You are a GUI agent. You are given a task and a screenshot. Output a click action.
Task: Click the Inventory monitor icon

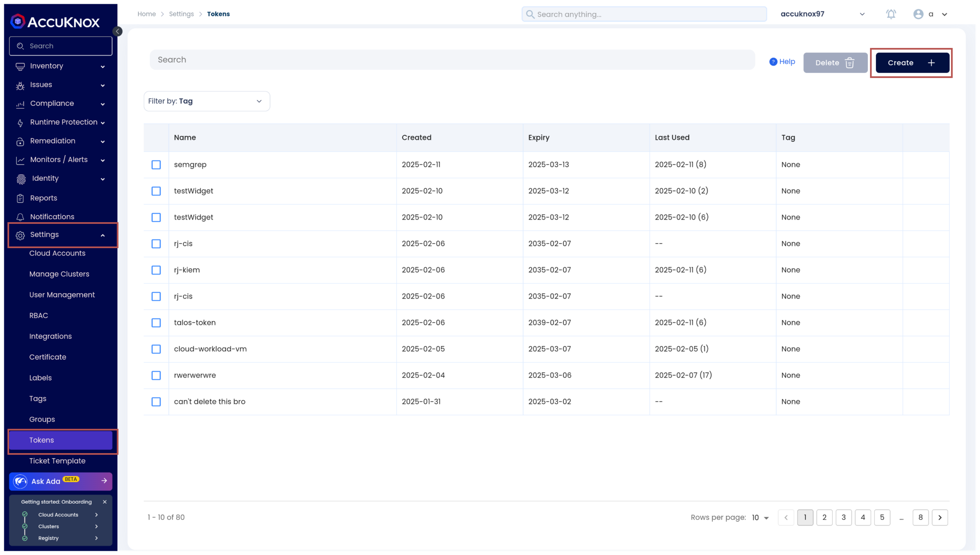[20, 66]
